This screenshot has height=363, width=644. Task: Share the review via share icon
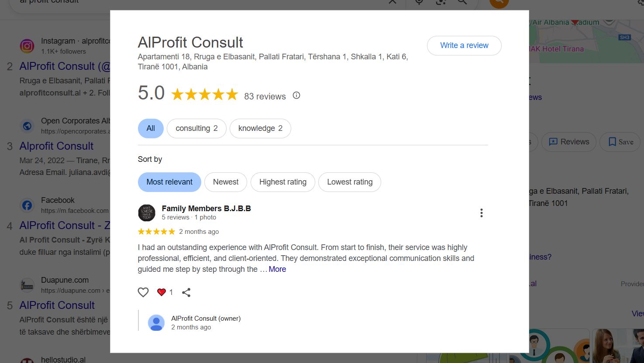(186, 292)
